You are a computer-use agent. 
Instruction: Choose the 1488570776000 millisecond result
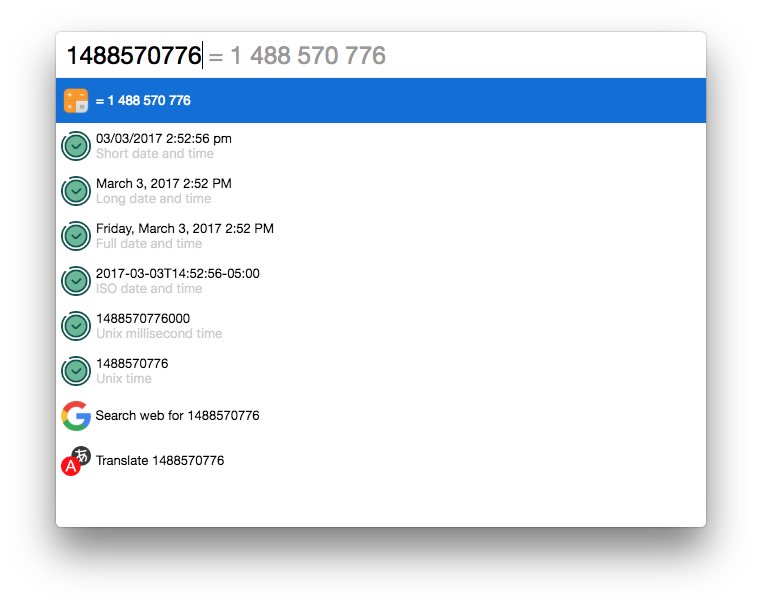coord(381,326)
